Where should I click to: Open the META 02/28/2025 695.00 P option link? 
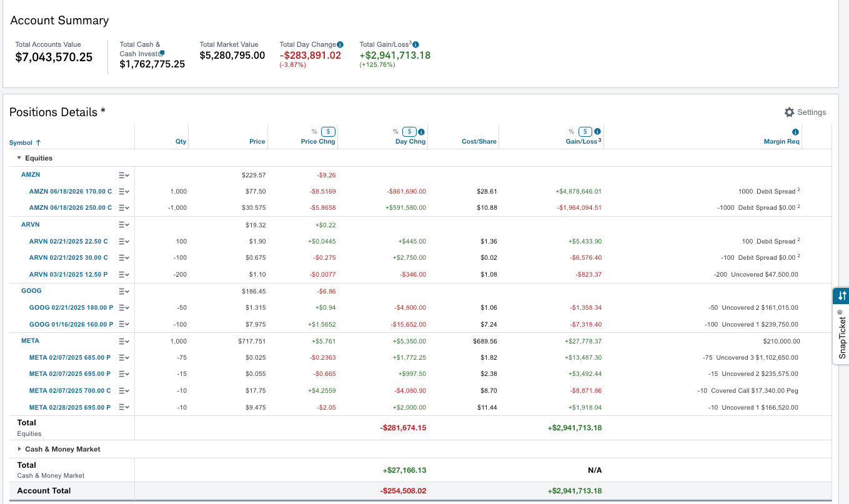70,408
